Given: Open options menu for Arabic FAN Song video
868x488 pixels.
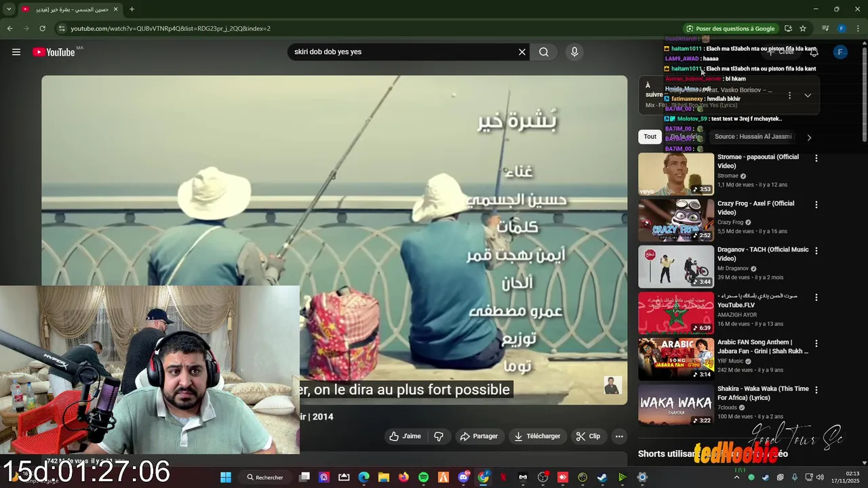Looking at the screenshot, I should coord(816,344).
